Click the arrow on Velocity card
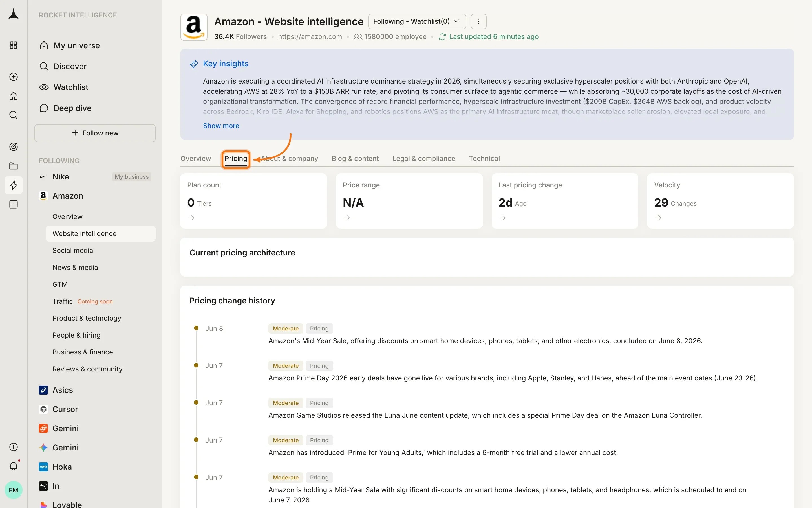812x508 pixels. click(658, 218)
